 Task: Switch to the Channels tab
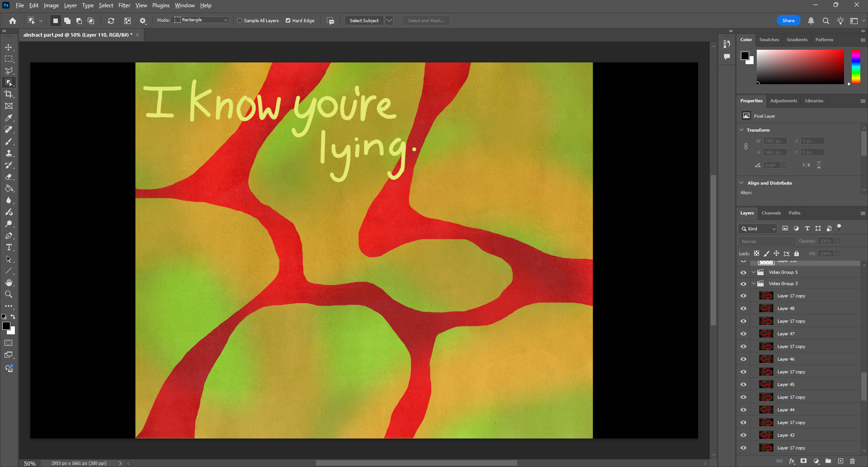point(771,213)
